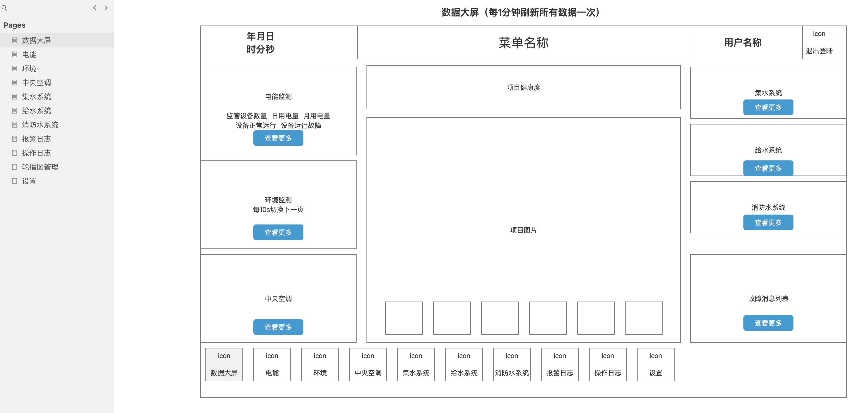868x413 pixels.
Task: Click 查看更多 in 给水系统 panel
Action: [x=768, y=168]
